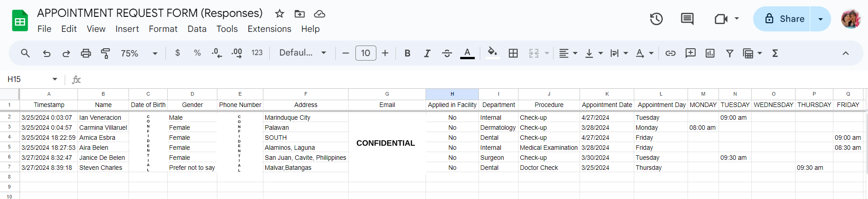868x199 pixels.
Task: Click the create filter funnel icon
Action: click(x=729, y=53)
